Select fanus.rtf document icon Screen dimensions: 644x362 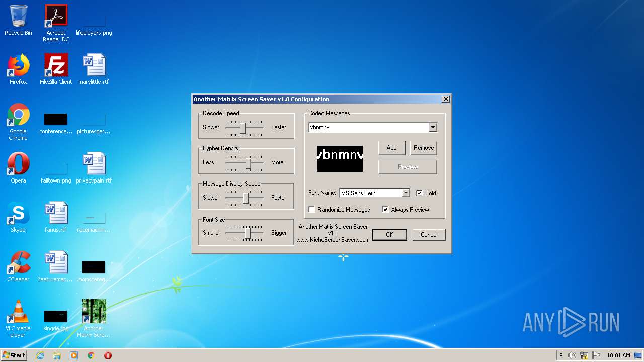56,217
